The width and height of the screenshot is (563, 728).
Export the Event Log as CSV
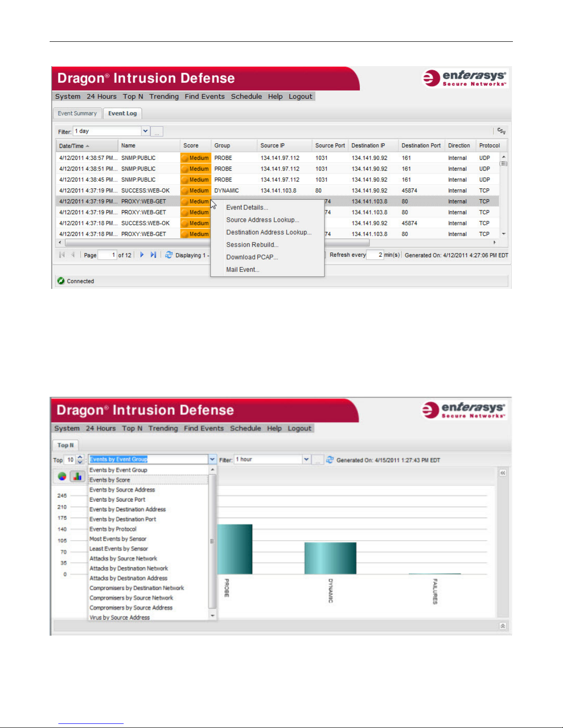coord(501,131)
